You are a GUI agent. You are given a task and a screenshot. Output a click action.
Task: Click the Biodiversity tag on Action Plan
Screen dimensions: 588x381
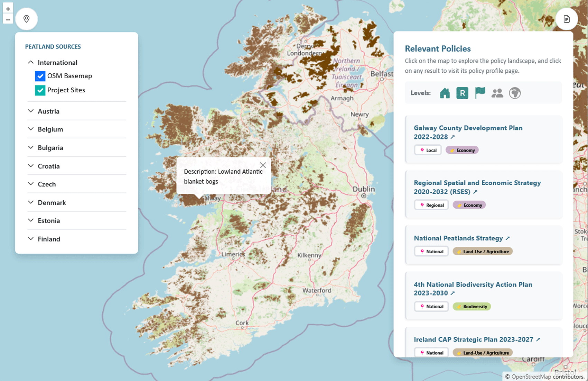click(x=472, y=307)
